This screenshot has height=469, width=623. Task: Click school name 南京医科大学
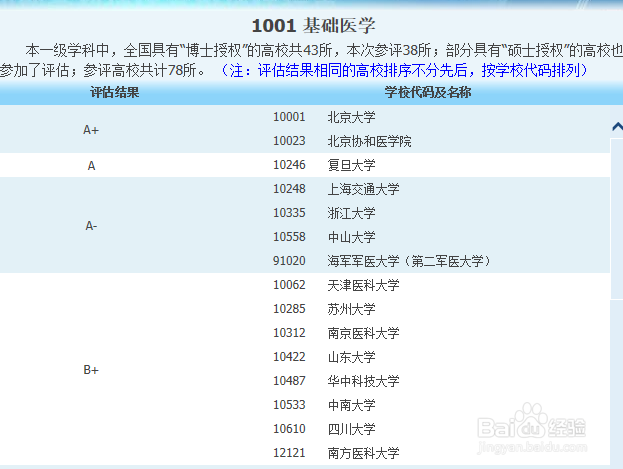(363, 333)
